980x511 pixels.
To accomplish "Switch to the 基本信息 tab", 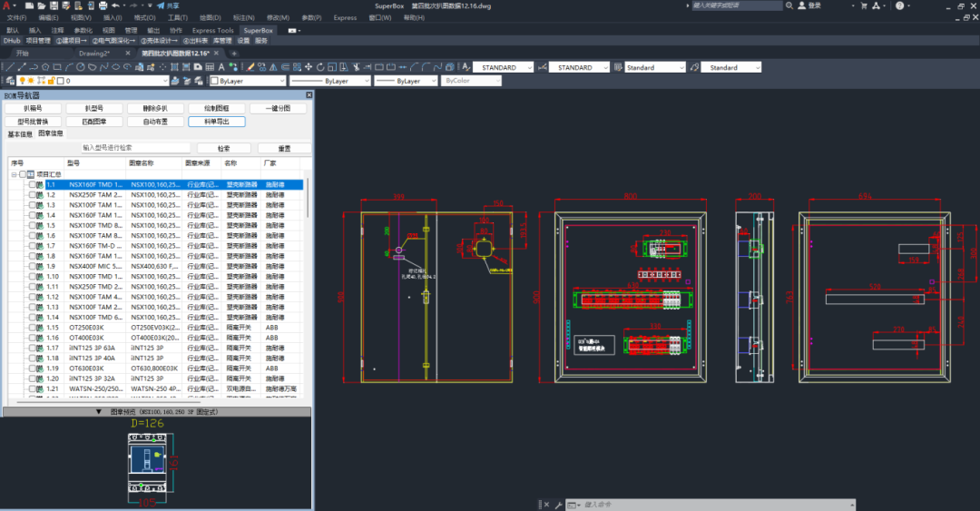I will tap(19, 133).
